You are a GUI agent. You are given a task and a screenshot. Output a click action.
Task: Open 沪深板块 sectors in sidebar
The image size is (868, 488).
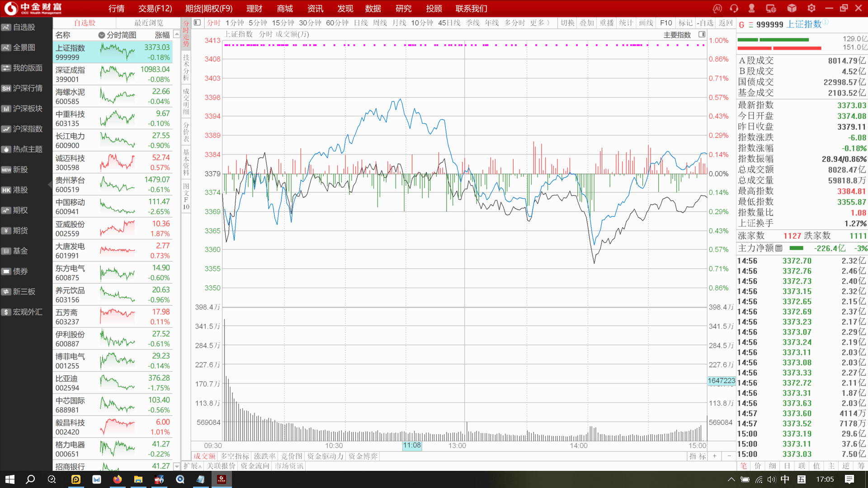point(26,108)
